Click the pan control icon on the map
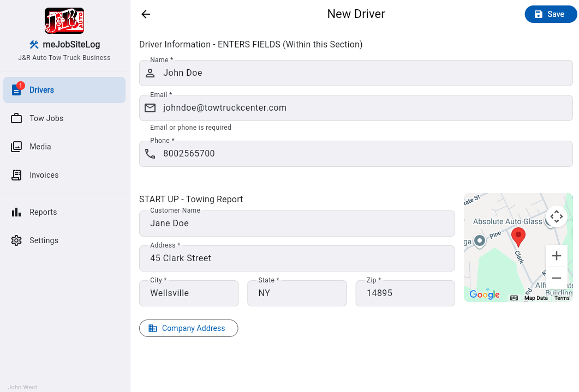579x392 pixels. pyautogui.click(x=557, y=216)
